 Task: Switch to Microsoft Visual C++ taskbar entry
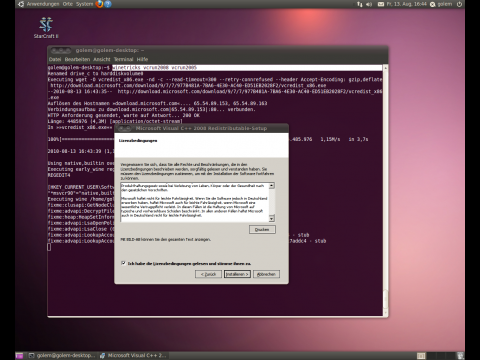click(133, 356)
